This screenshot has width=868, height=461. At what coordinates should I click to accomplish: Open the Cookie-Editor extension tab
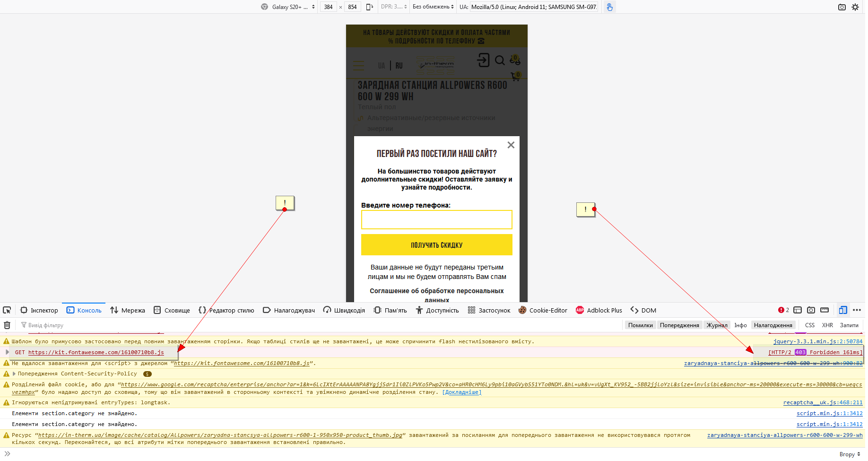click(x=543, y=310)
